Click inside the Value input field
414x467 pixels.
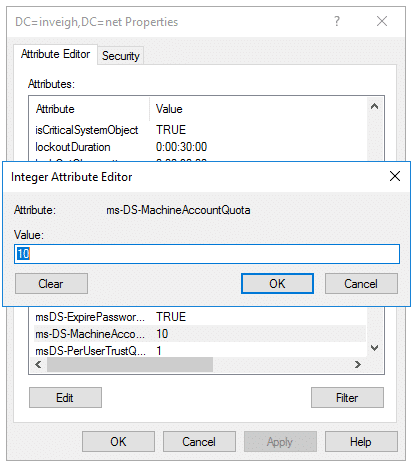pyautogui.click(x=207, y=254)
